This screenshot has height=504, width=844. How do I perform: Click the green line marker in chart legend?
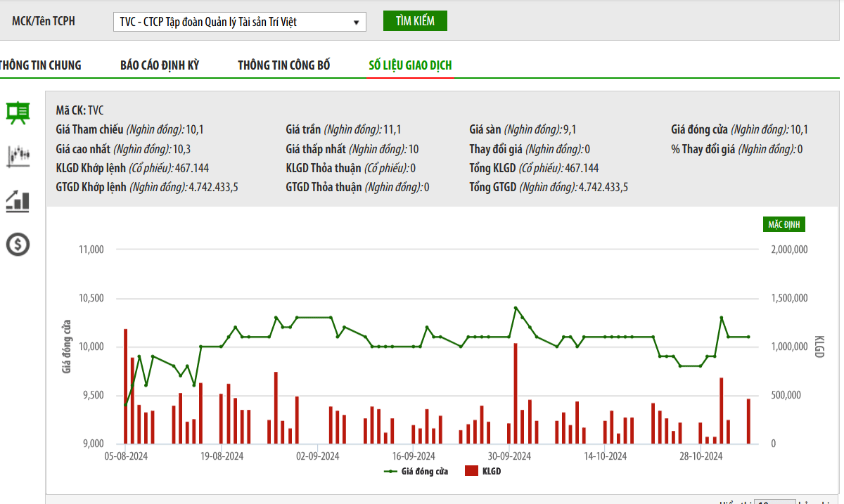point(390,472)
